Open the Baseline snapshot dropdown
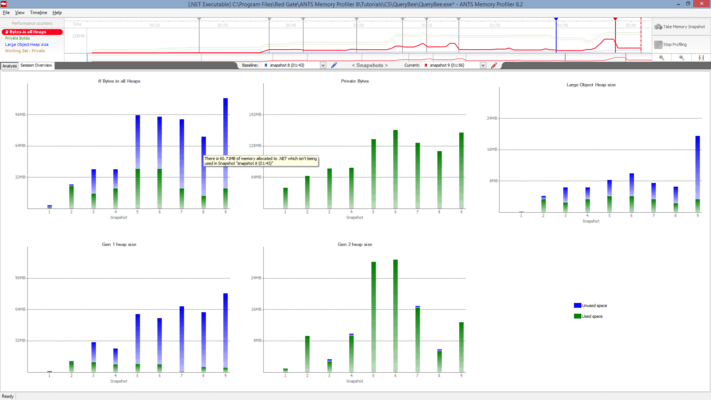Screen dimensions: 711x400 point(323,65)
